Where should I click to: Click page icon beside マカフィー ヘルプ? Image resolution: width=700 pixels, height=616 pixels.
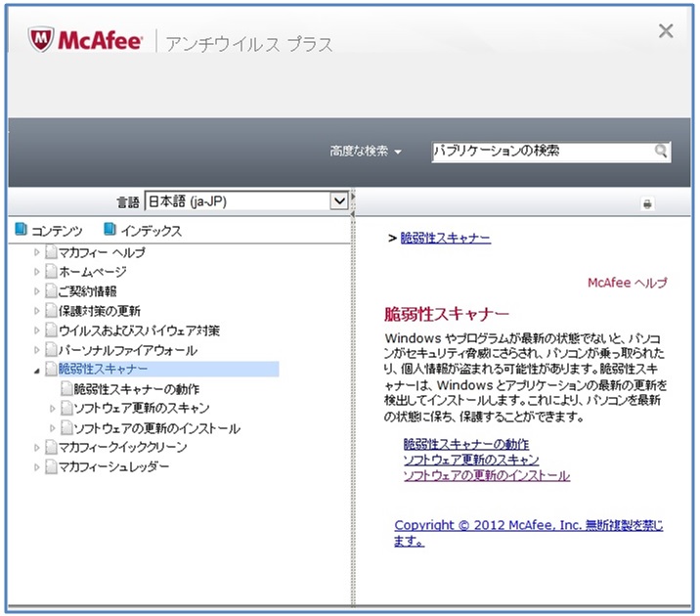52,251
